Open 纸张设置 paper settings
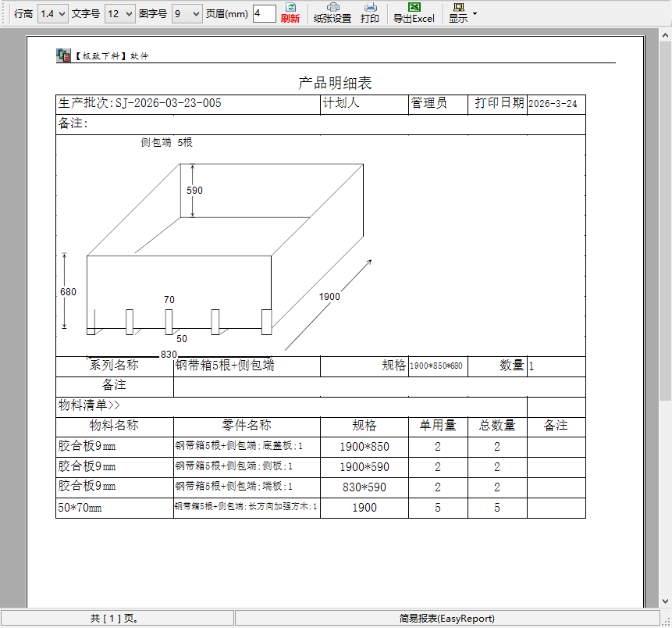Image resolution: width=672 pixels, height=628 pixels. click(x=332, y=8)
